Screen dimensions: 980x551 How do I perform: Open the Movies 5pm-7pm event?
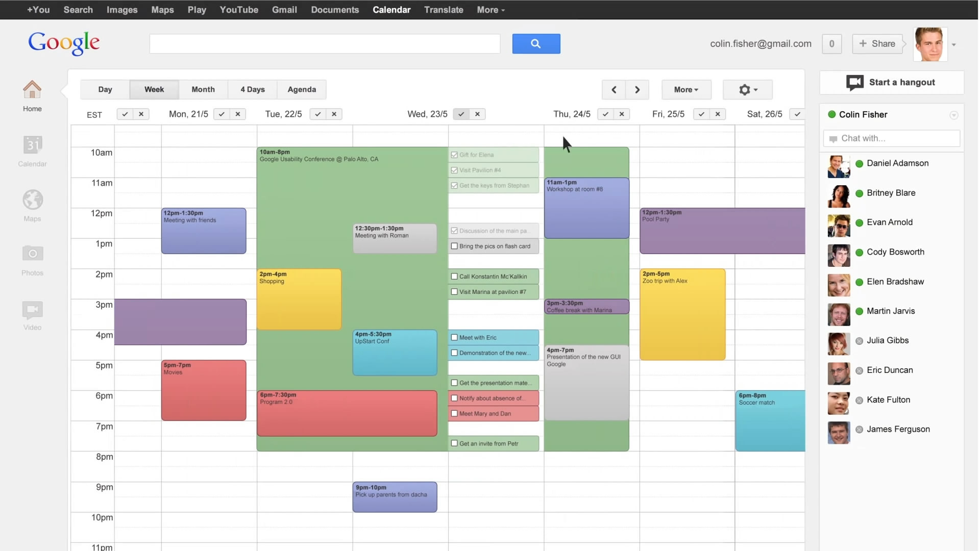click(x=204, y=391)
